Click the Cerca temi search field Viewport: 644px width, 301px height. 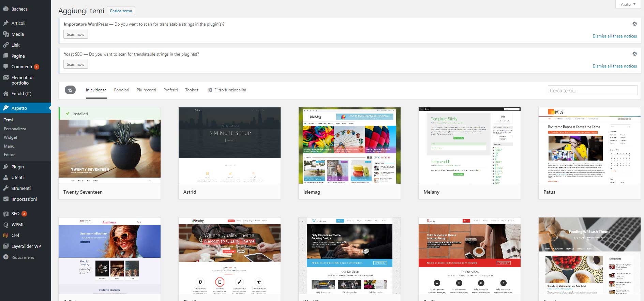(592, 90)
